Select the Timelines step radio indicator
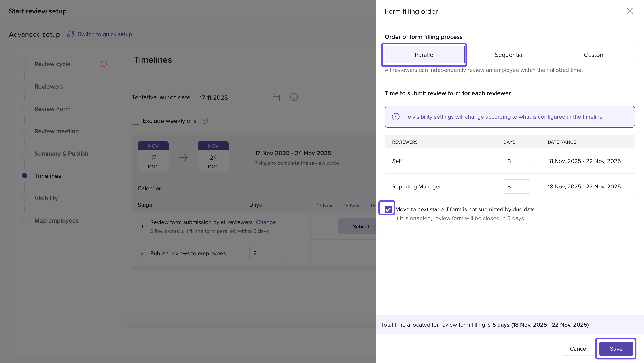644x363 pixels. 25,176
